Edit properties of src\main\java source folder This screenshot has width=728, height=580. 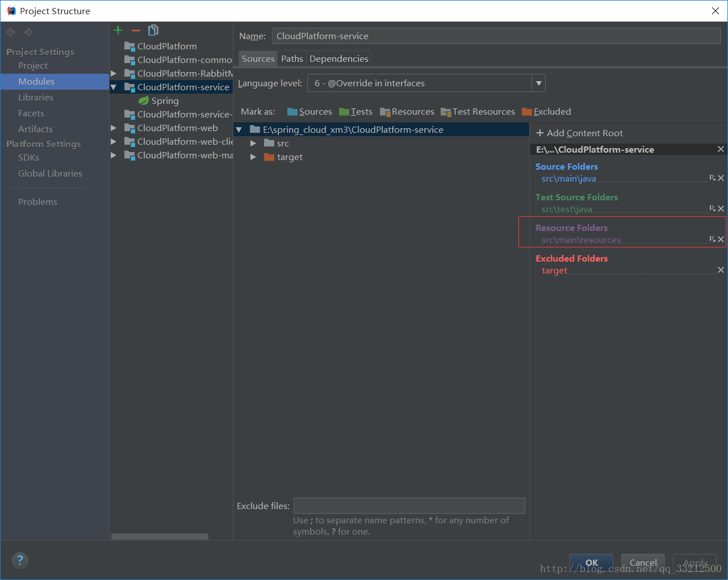pyautogui.click(x=712, y=178)
